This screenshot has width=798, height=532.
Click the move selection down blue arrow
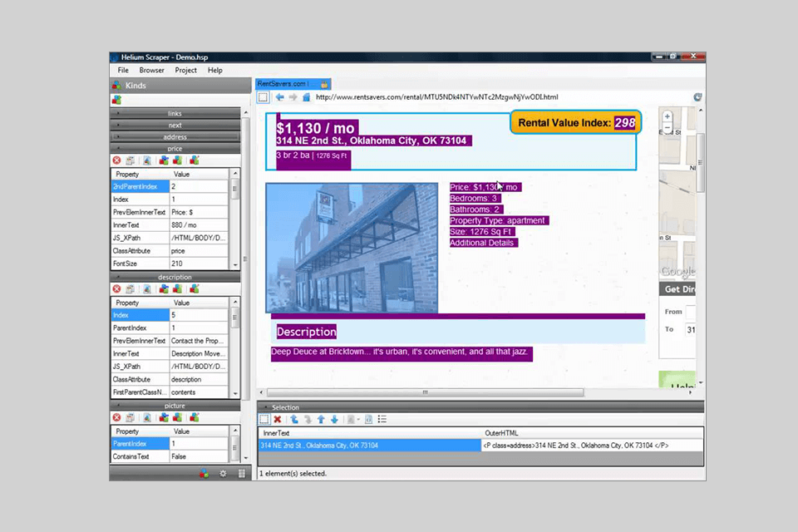[x=334, y=419]
